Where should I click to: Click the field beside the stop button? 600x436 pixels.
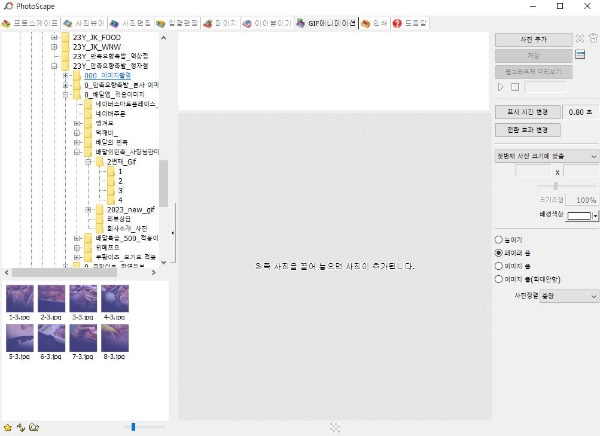point(545,87)
